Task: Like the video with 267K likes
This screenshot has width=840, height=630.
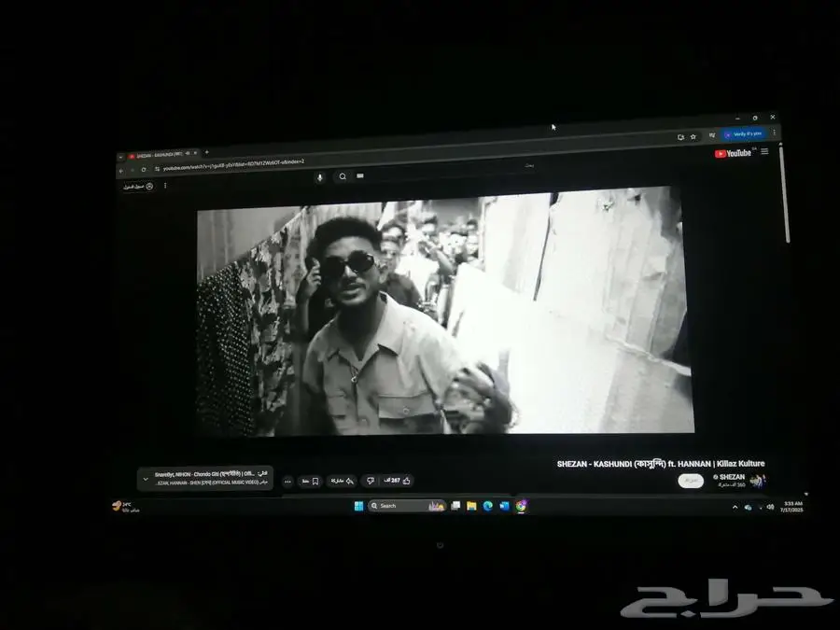Action: 397,481
